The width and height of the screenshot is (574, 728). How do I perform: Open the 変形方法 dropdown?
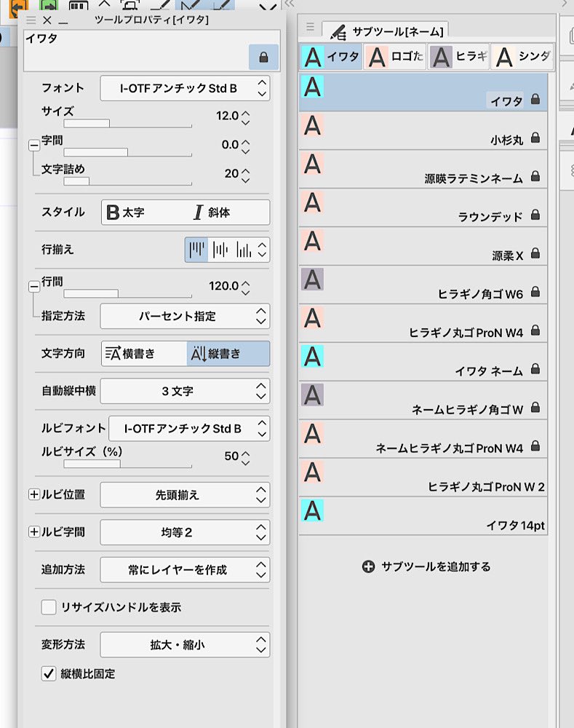coord(185,644)
